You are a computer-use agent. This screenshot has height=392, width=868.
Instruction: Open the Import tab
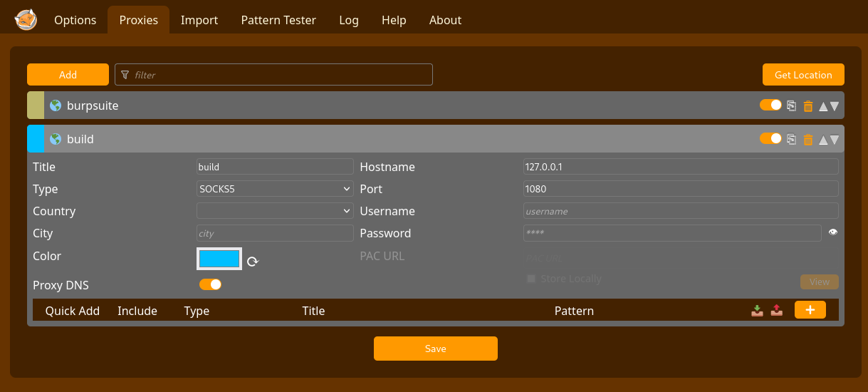[x=199, y=20]
